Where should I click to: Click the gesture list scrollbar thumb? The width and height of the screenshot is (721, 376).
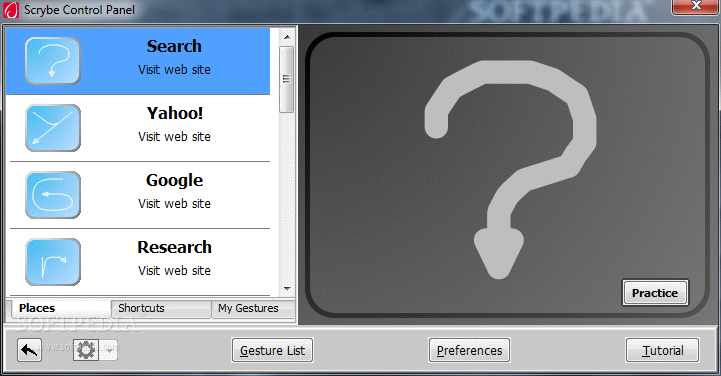(x=287, y=79)
